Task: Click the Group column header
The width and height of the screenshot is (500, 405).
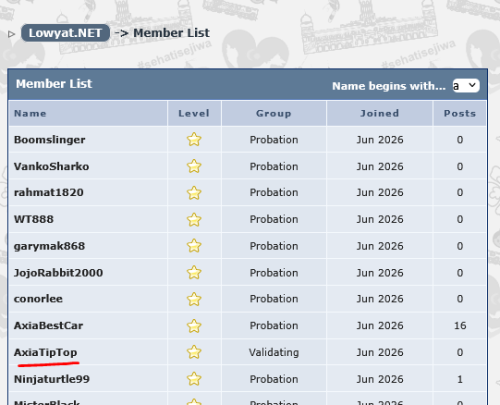Action: pyautogui.click(x=274, y=114)
